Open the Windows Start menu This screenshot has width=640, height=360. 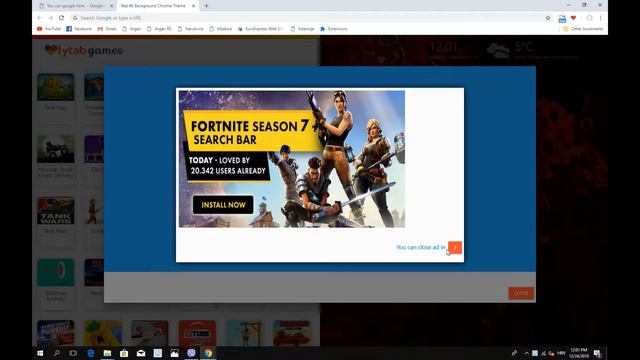tap(40, 353)
